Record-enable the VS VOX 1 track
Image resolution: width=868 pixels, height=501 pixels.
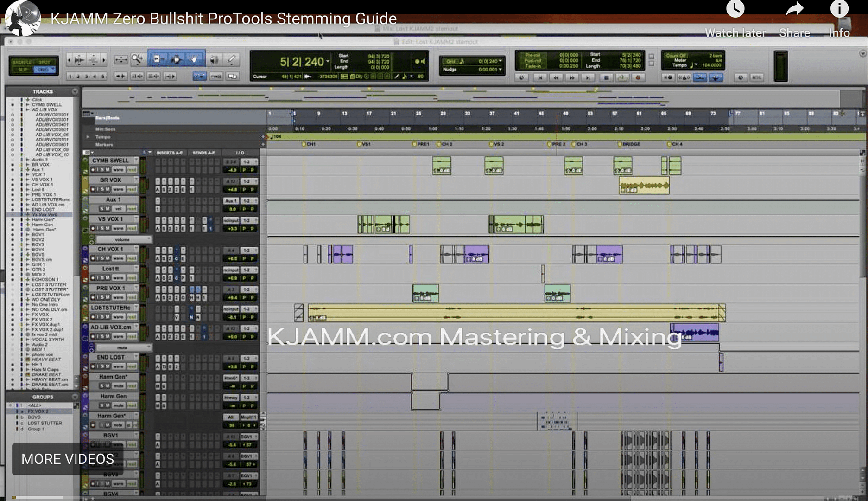click(x=93, y=228)
